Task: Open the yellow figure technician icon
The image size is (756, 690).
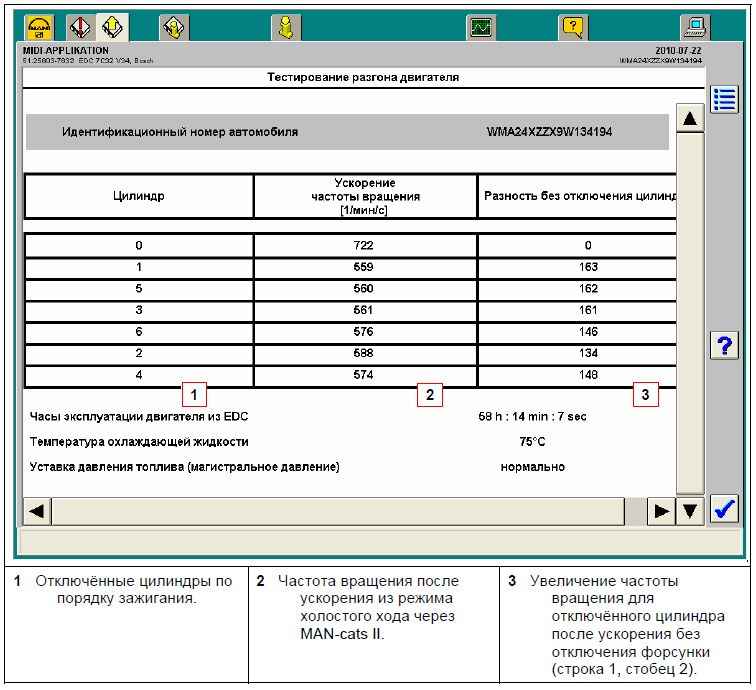Action: pyautogui.click(x=286, y=28)
